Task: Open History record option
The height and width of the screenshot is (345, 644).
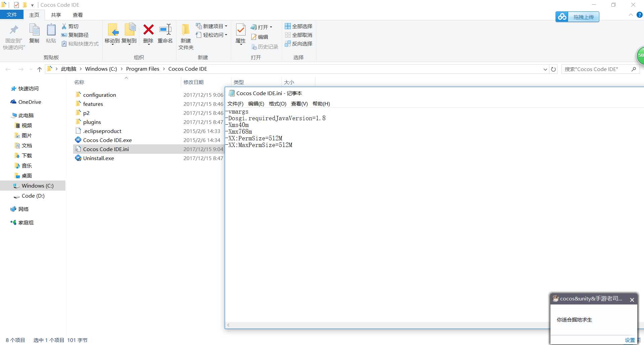Action: coord(265,47)
